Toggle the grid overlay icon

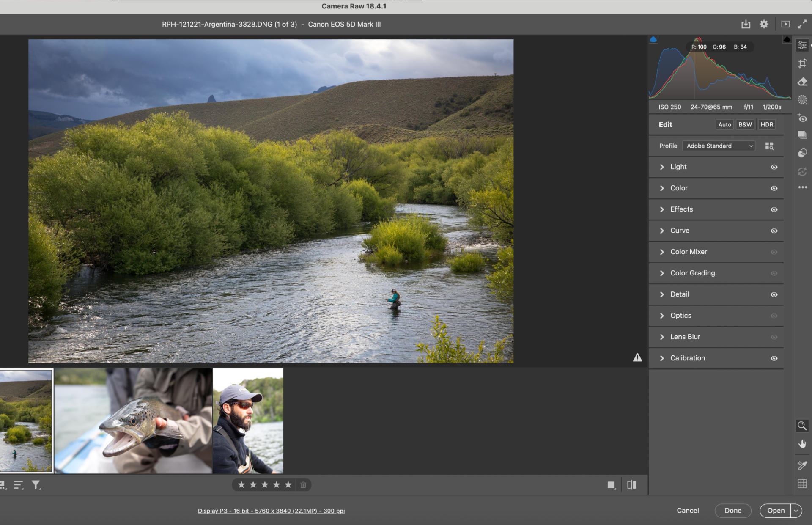pyautogui.click(x=802, y=484)
